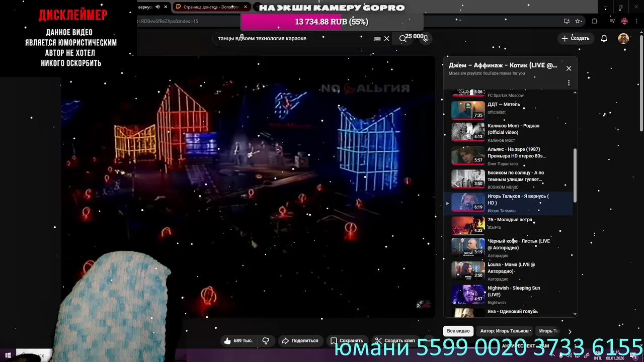
Task: Open the playlist three-dot options menu
Action: 569,83
